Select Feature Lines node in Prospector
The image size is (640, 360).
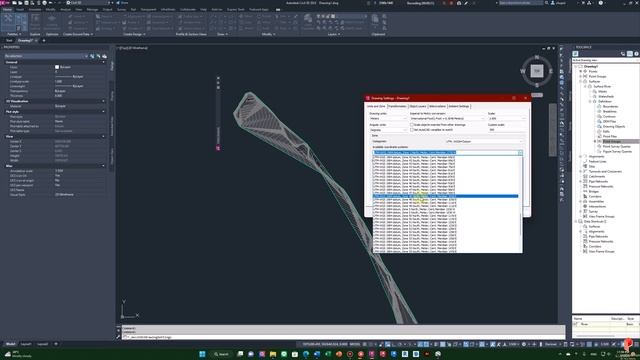(x=597, y=161)
